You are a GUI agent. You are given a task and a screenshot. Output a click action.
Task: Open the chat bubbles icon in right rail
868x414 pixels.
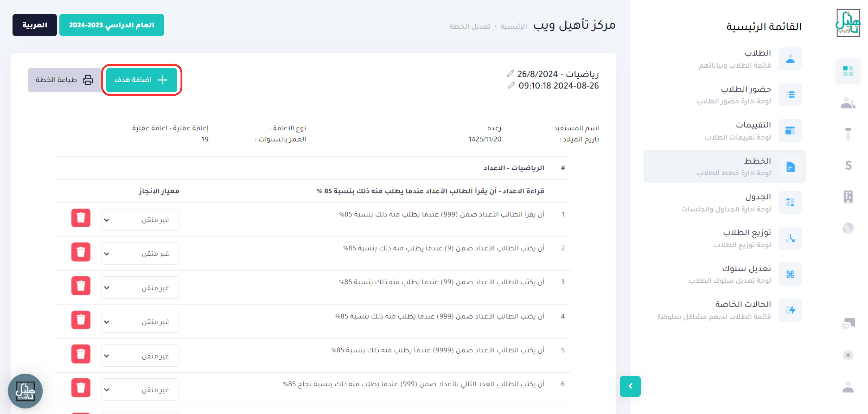(848, 323)
